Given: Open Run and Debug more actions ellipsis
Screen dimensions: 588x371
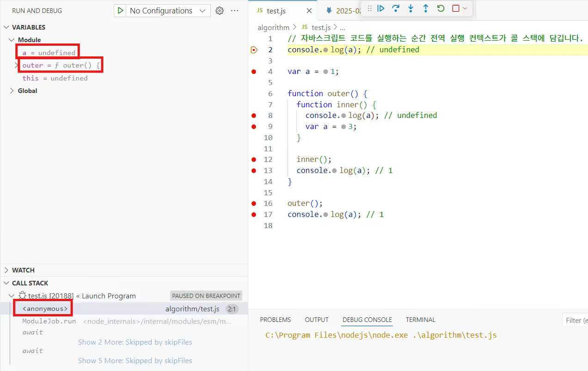Looking at the screenshot, I should [235, 11].
